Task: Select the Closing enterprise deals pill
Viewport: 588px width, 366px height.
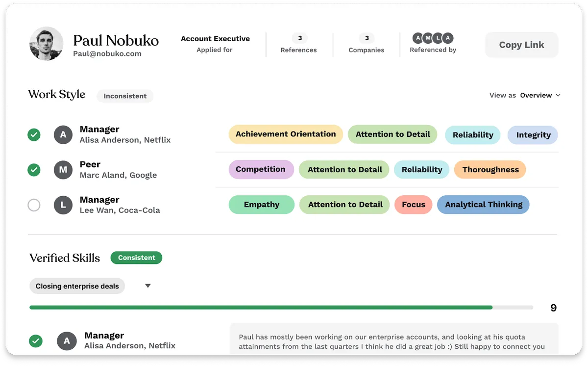Action: click(77, 286)
